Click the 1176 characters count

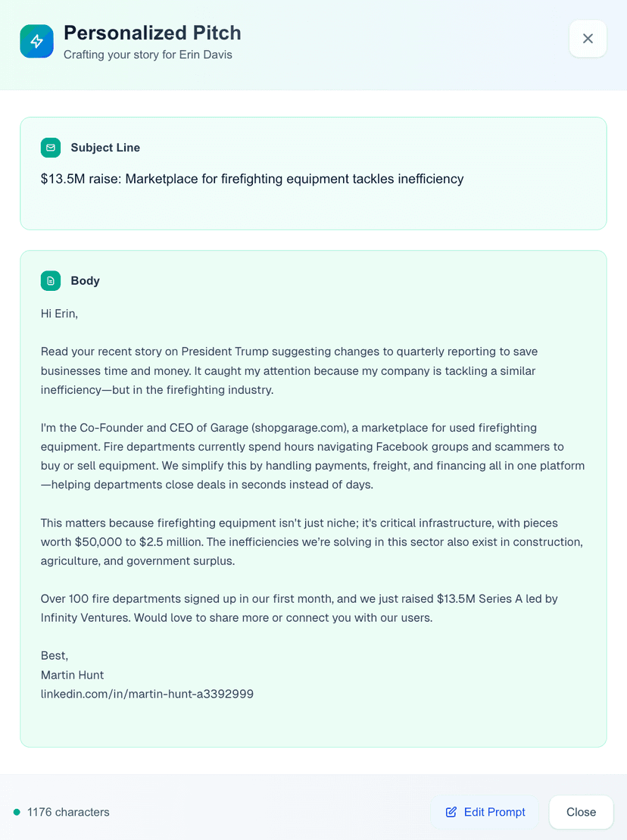(x=68, y=812)
